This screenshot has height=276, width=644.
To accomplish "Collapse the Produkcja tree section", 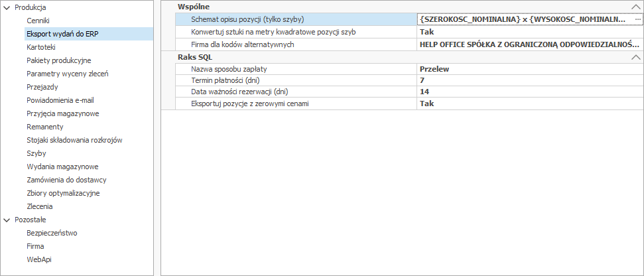I will (7, 7).
